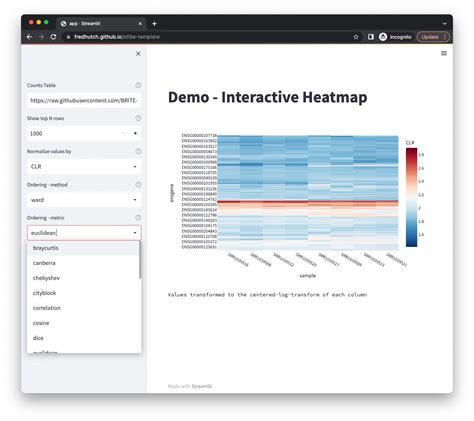The image size is (474, 421).
Task: Choose canberra from the metric list
Action: pos(83,263)
